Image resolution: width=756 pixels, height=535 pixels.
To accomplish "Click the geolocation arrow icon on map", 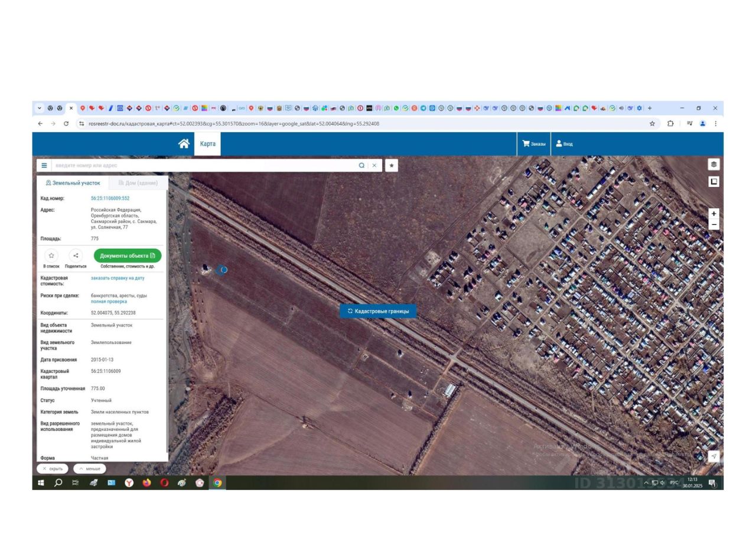I will click(714, 456).
